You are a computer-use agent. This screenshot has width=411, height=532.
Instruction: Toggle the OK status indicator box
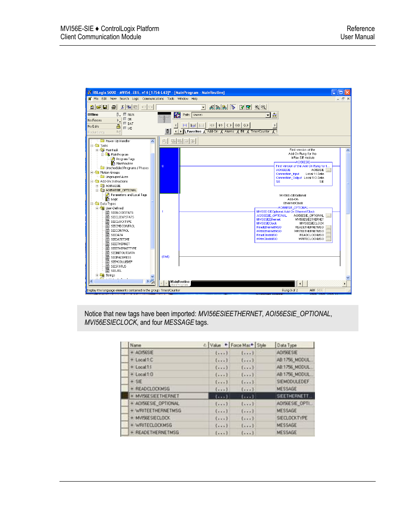[x=125, y=119]
